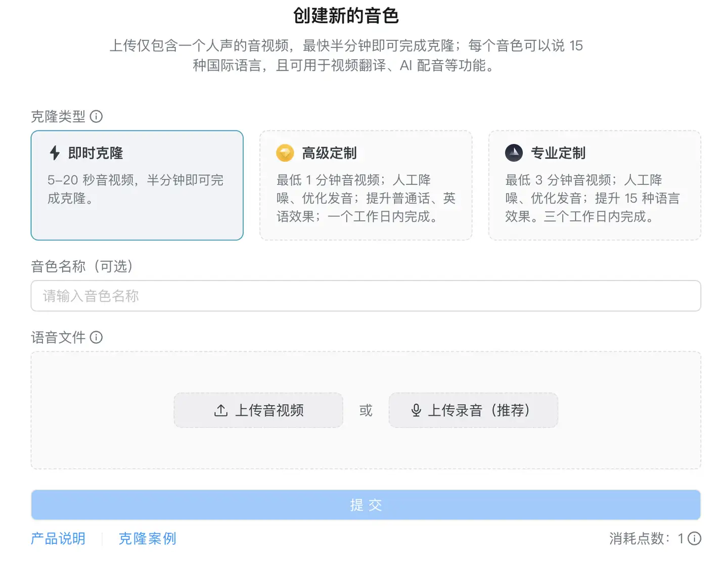
Task: Click the info icon next to 消耗点数
Action: 695,538
